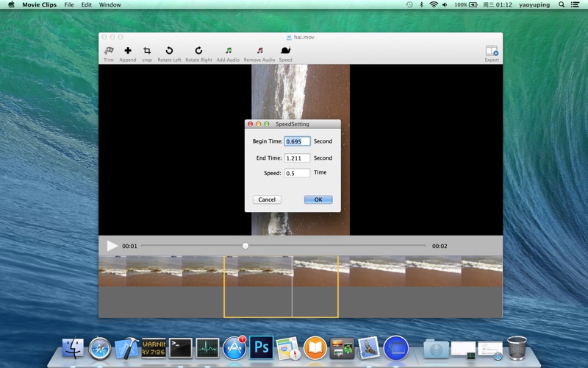Screen dimensions: 588x368
Task: Play the video
Action: pyautogui.click(x=112, y=246)
